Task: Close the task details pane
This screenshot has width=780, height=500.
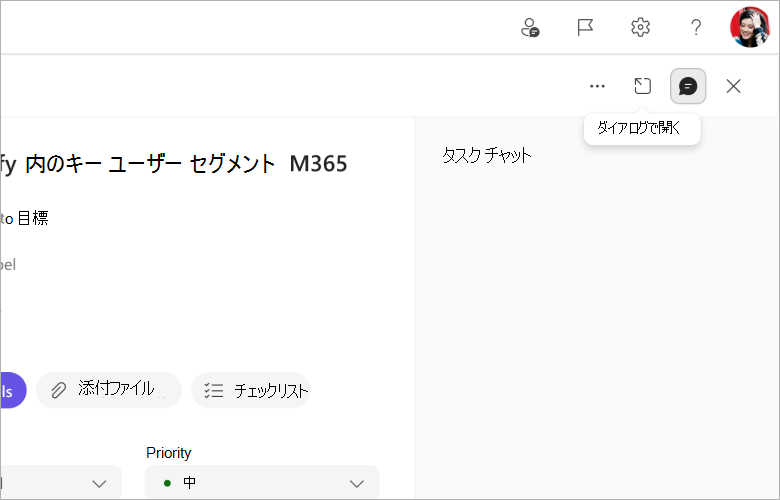Action: 733,86
